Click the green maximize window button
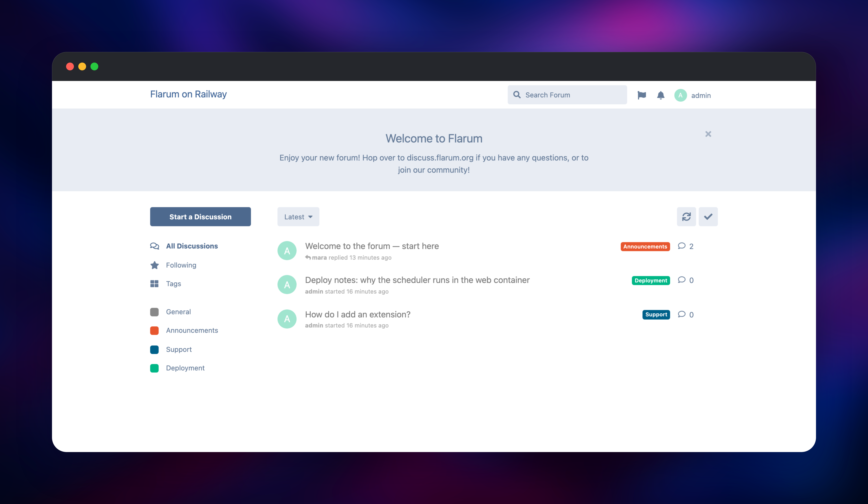This screenshot has width=868, height=504. [94, 66]
